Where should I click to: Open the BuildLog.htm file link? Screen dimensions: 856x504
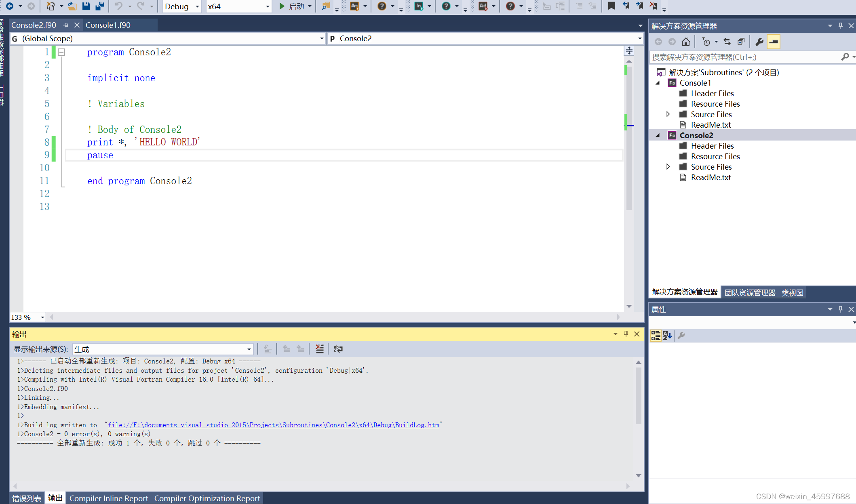pyautogui.click(x=273, y=425)
